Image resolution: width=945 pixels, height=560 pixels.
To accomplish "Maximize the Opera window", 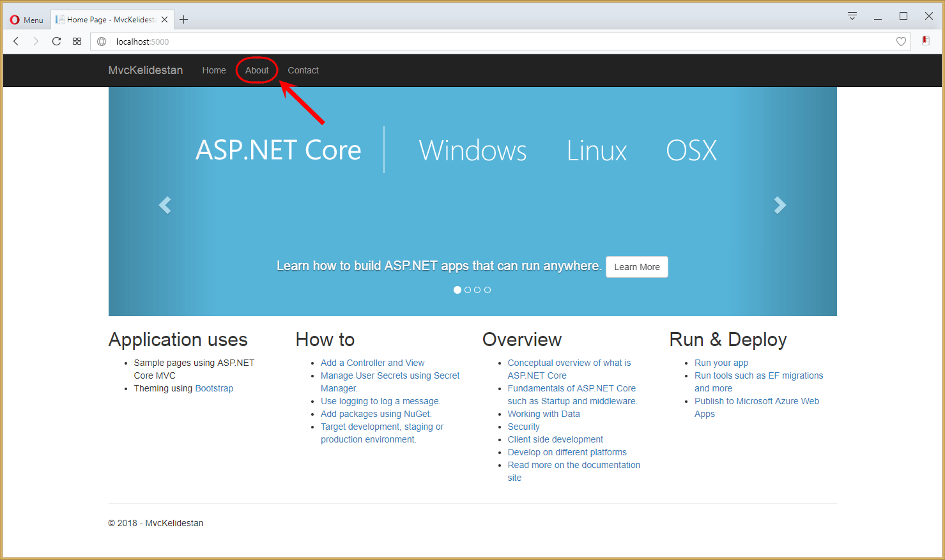I will pyautogui.click(x=903, y=17).
